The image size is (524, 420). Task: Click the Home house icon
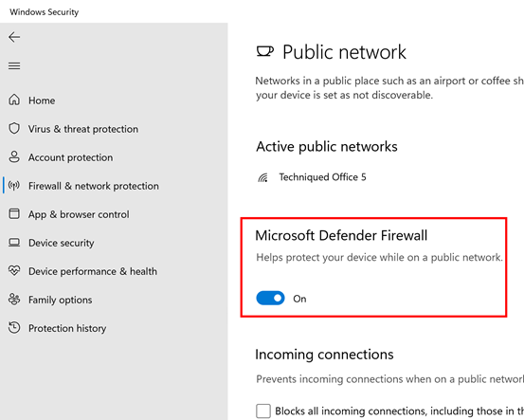point(14,100)
